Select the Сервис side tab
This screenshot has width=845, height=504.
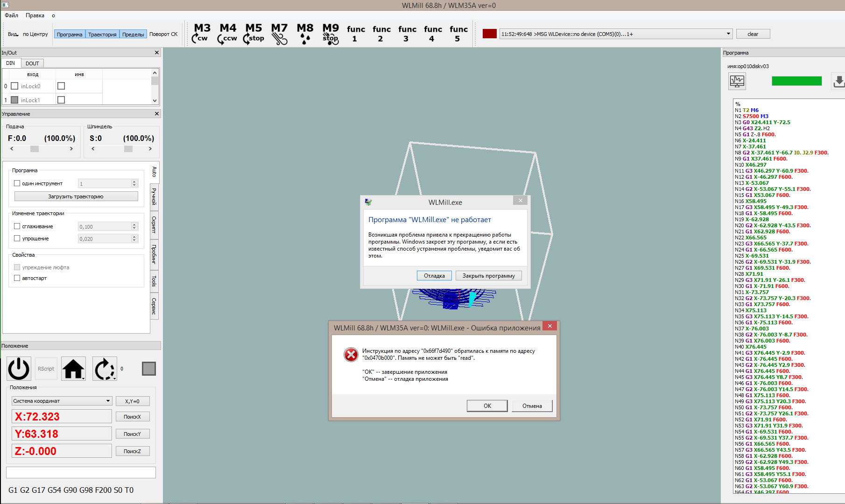pyautogui.click(x=154, y=306)
